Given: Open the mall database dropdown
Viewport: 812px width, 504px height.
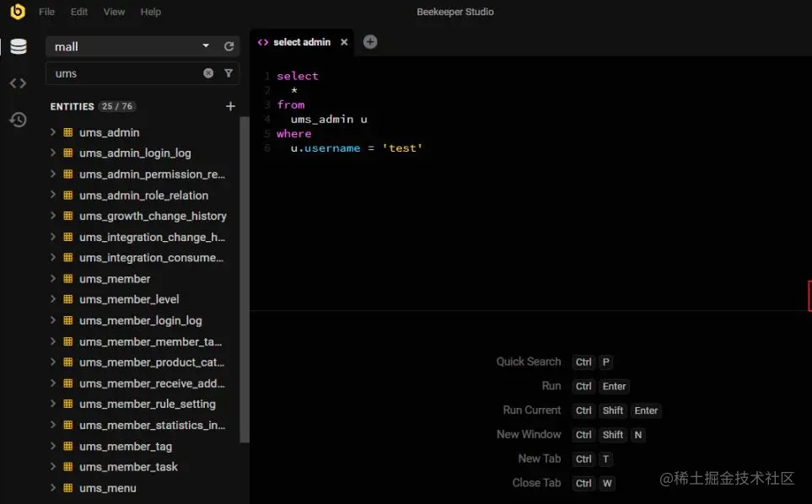Looking at the screenshot, I should coord(206,46).
